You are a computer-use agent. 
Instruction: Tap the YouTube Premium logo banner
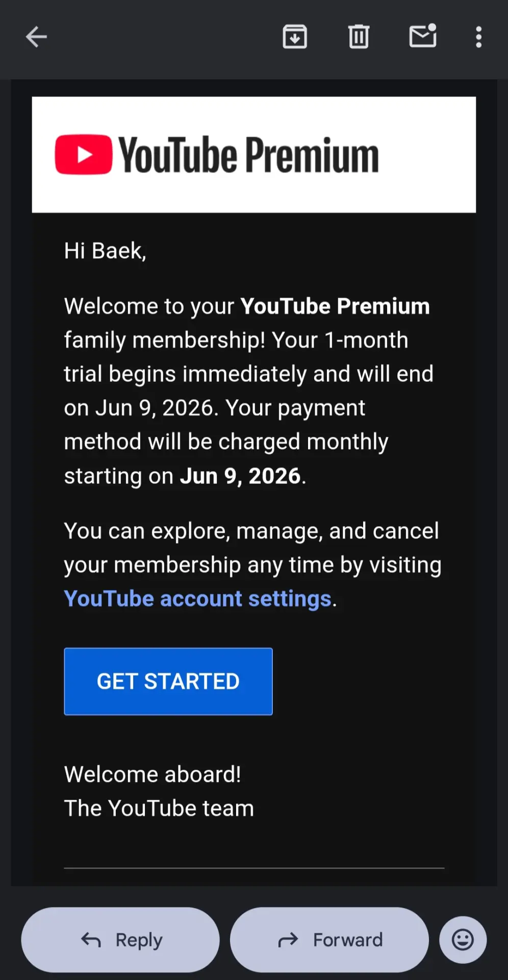point(254,155)
